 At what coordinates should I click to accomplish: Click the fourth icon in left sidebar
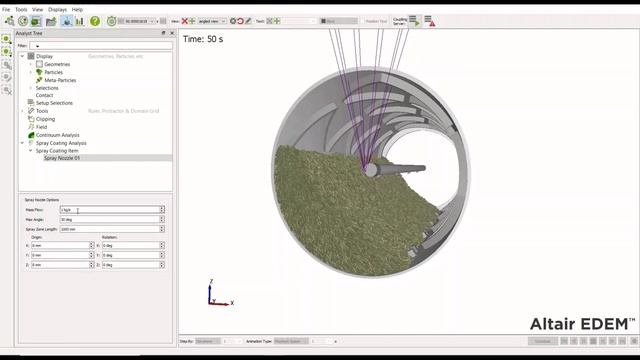coord(6,77)
